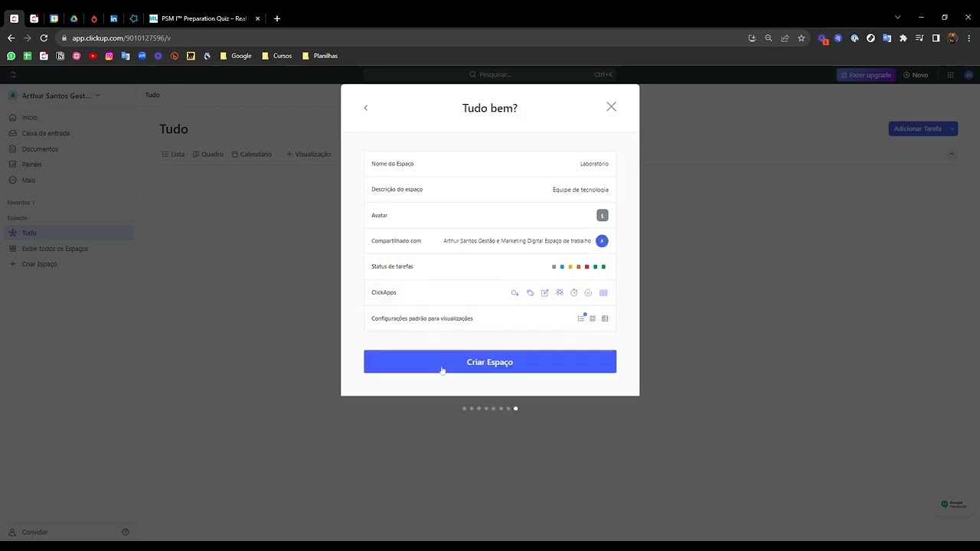The height and width of the screenshot is (551, 980).
Task: Click the gray task status square
Action: (x=554, y=267)
